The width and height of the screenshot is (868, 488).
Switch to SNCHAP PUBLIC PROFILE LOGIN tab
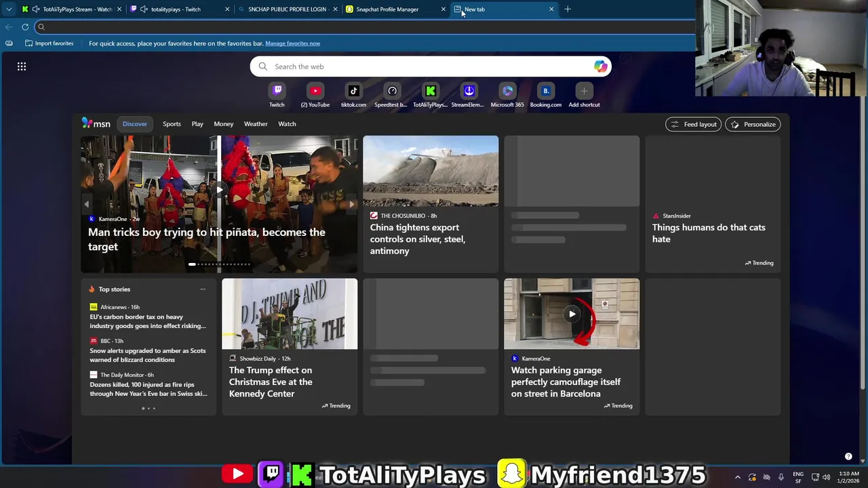[x=287, y=9]
